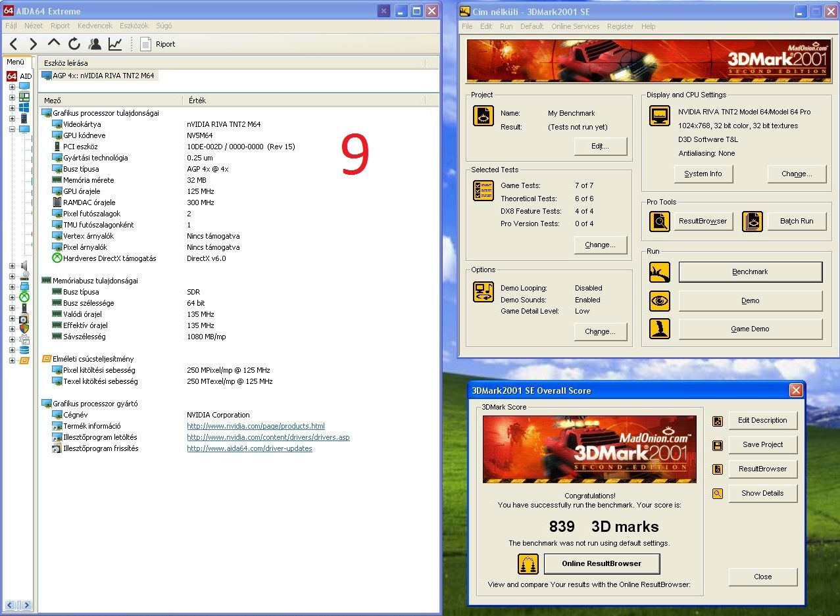Open the nvidia.com products.html link
840x616 pixels.
point(256,426)
